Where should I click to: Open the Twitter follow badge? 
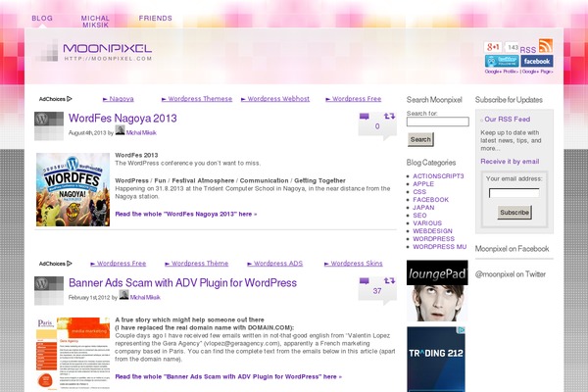coord(502,61)
